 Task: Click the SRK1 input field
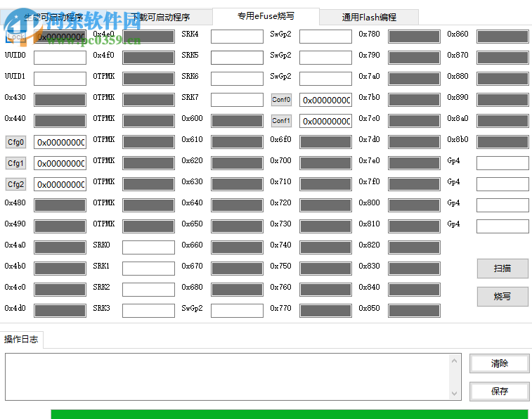(x=148, y=269)
